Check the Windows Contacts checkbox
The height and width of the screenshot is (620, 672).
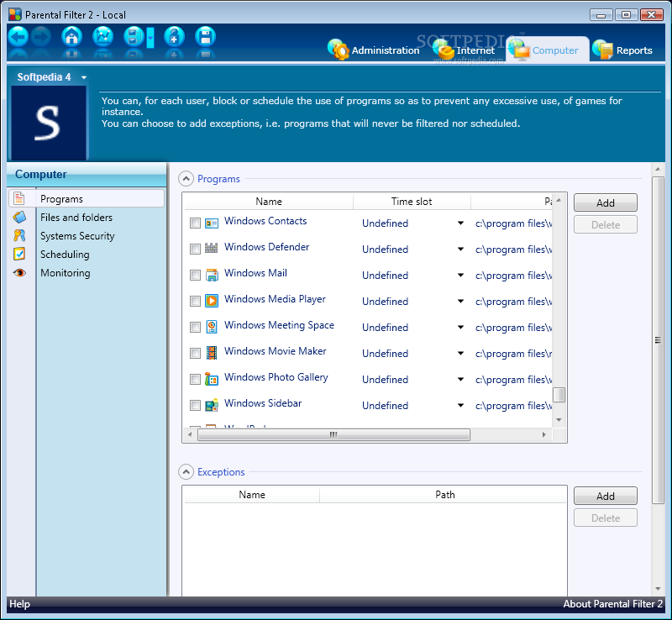tap(195, 223)
